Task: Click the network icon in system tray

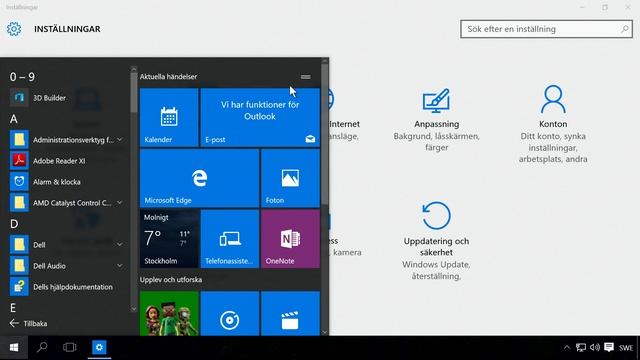Action: [x=581, y=347]
